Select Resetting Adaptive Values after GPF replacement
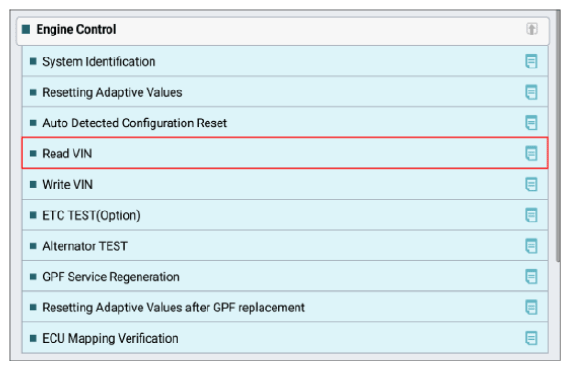This screenshot has width=570, height=370. point(285,307)
